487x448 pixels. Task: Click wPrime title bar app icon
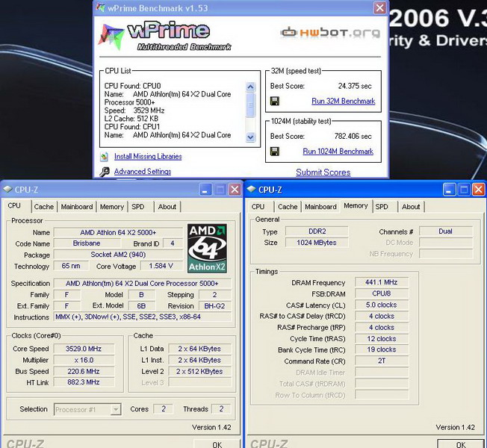101,7
